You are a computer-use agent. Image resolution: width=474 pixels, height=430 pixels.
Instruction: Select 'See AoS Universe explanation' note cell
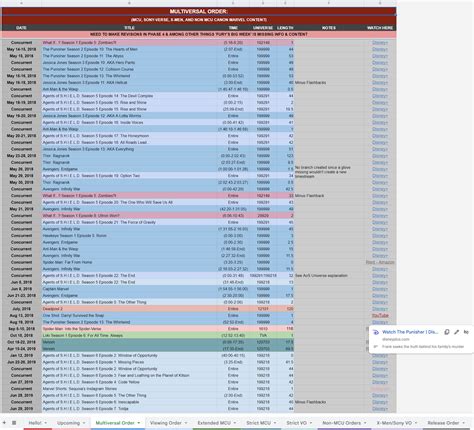[x=329, y=275]
